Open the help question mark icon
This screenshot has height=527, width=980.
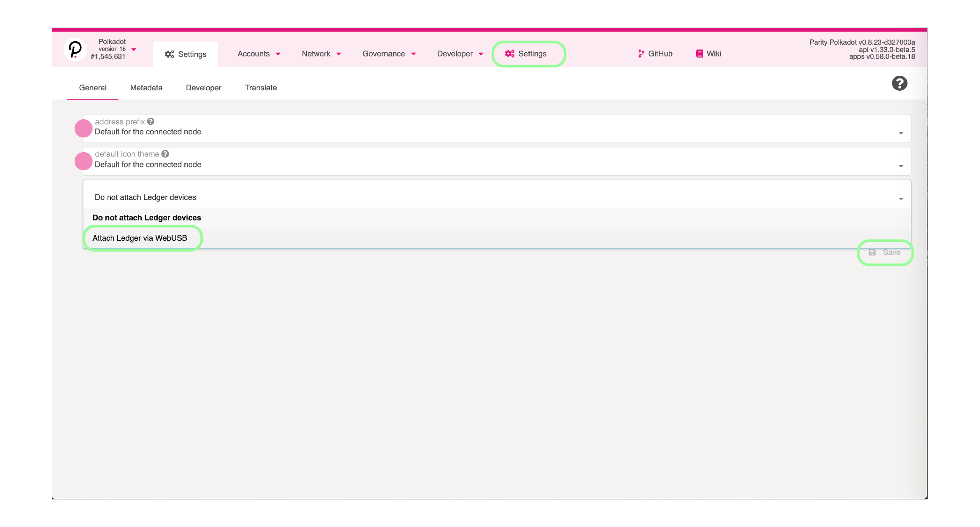coord(899,83)
